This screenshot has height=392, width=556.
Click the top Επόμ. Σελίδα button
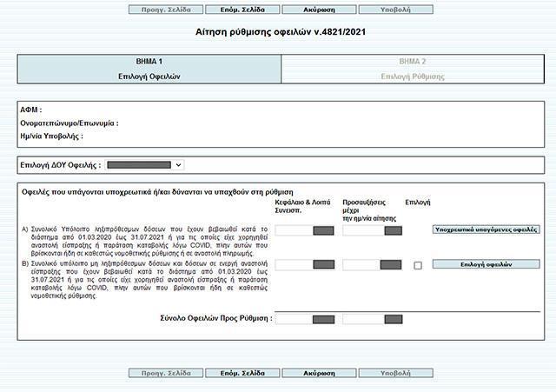coord(242,10)
